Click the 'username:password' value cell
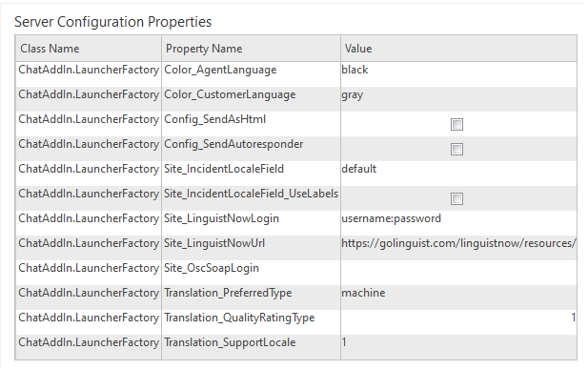Viewport: 588px width, 370px height. coord(458,222)
